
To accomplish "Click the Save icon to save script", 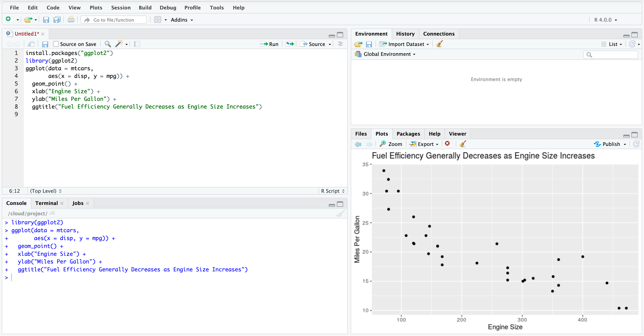I will [46, 44].
